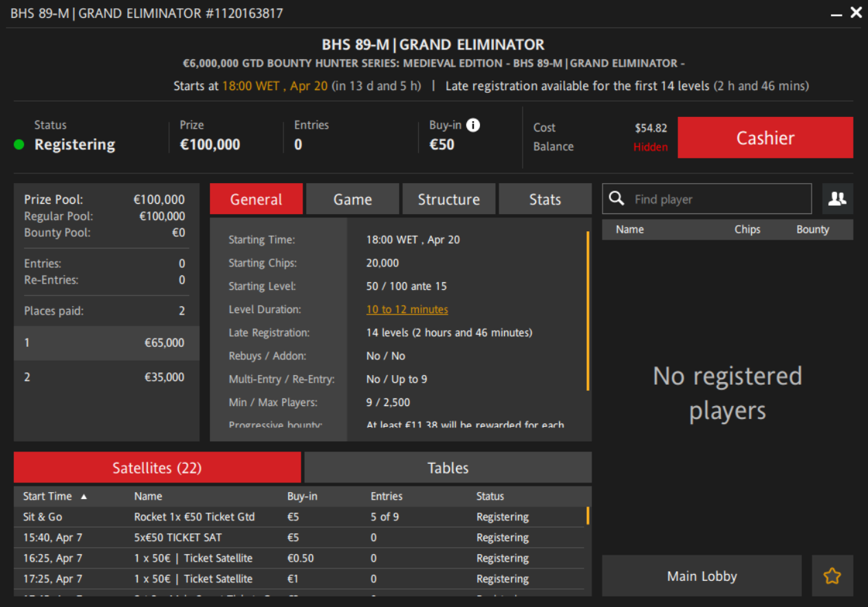Click the favorite star icon
This screenshot has height=607, width=868.
click(832, 576)
